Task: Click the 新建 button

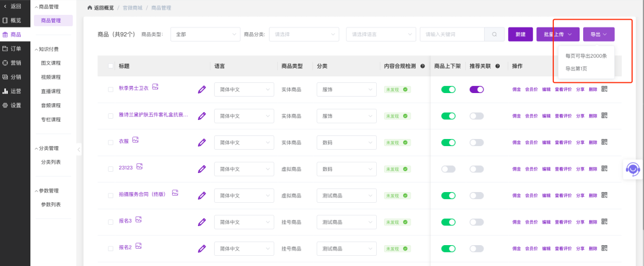Action: (521, 35)
